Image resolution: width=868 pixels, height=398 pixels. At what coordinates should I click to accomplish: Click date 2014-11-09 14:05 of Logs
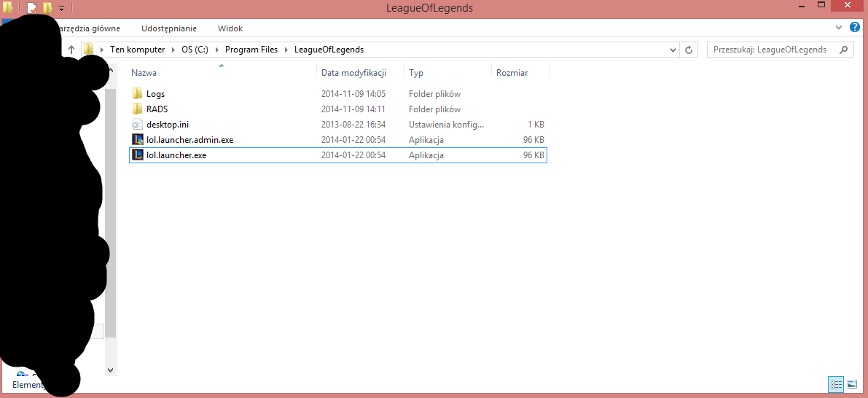click(x=353, y=94)
